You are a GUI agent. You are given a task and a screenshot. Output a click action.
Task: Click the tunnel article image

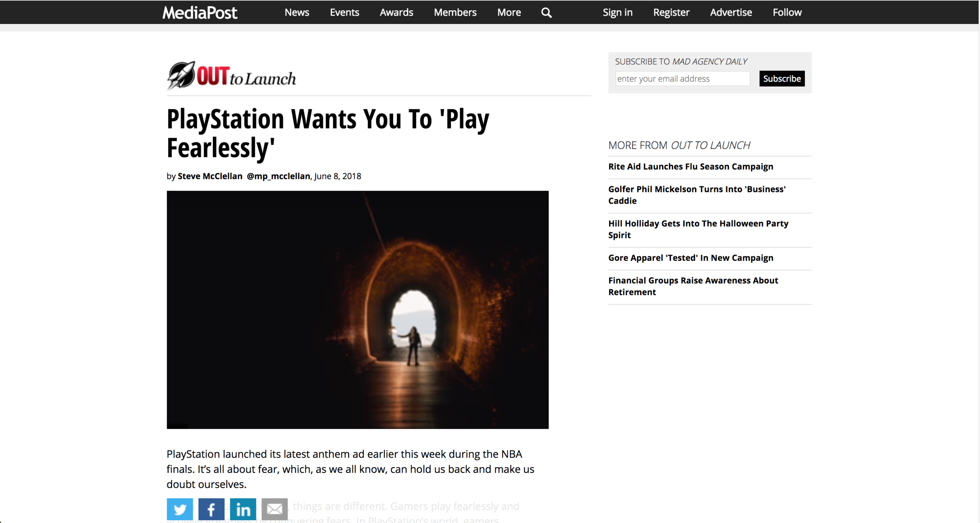click(x=358, y=309)
